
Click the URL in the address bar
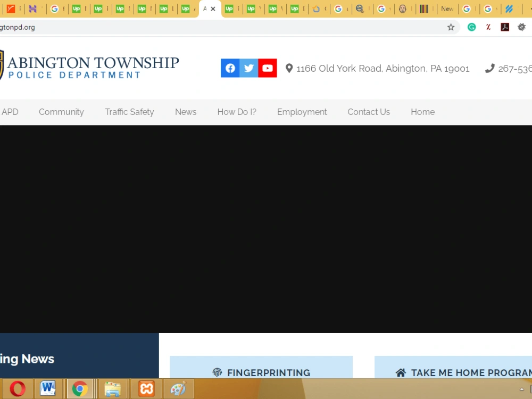18,28
